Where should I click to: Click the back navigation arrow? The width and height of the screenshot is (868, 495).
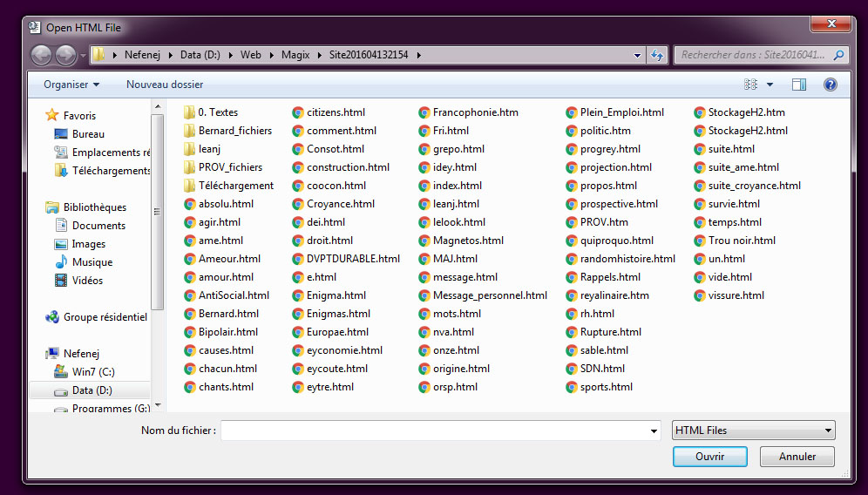point(41,55)
